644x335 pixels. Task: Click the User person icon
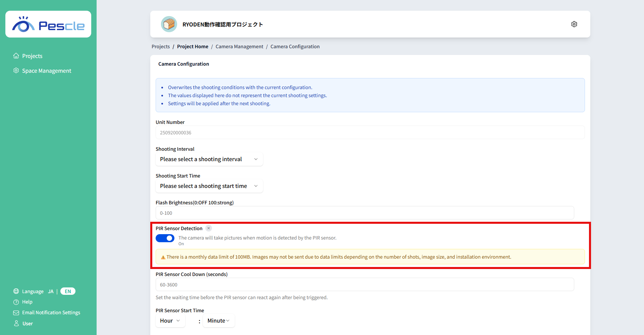click(16, 323)
